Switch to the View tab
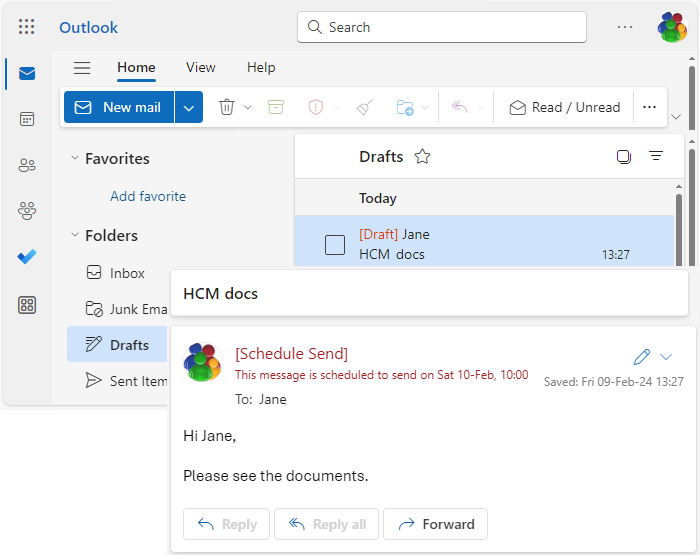 pyautogui.click(x=200, y=68)
